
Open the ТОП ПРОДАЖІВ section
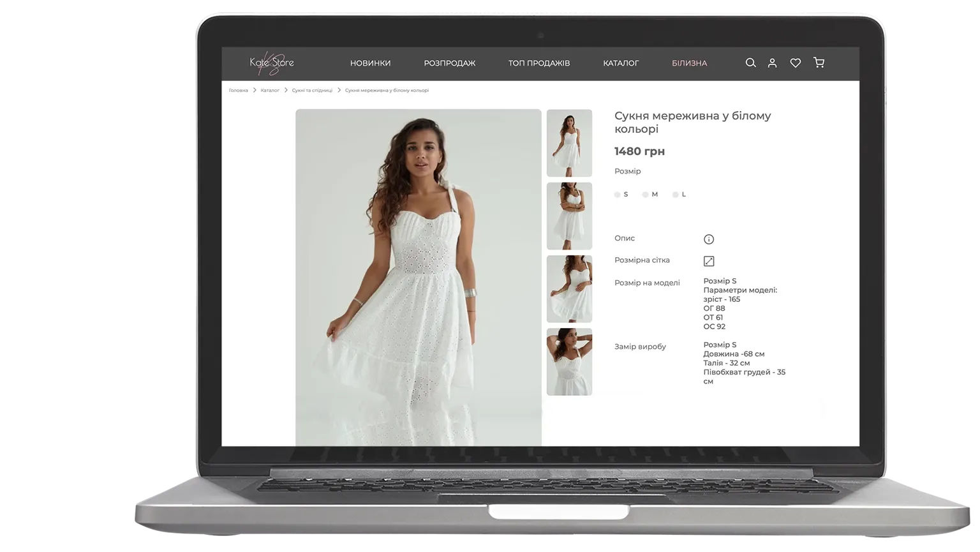538,63
